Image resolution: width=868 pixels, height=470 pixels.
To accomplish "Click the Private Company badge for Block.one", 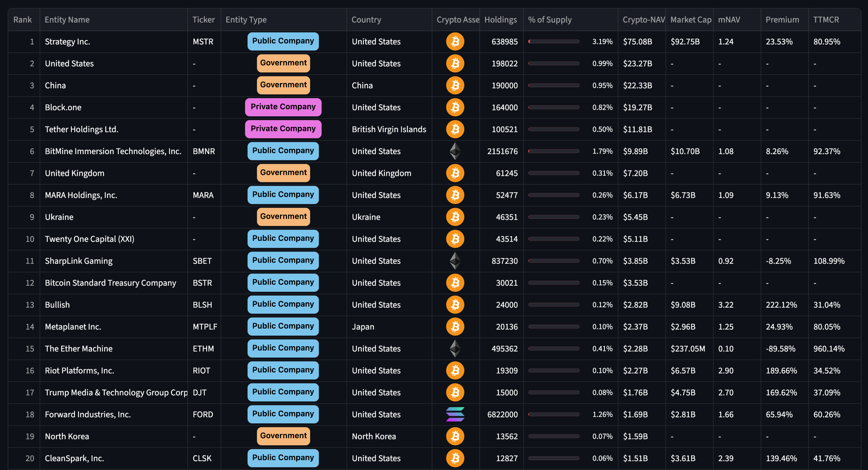I will pyautogui.click(x=283, y=107).
